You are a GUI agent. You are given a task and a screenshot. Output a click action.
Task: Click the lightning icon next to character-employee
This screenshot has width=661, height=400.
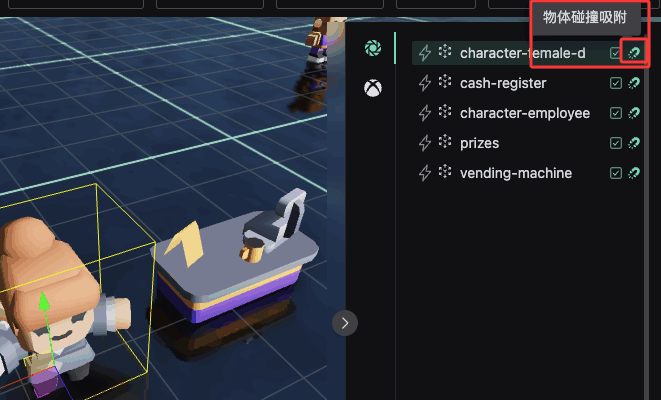pyautogui.click(x=425, y=113)
